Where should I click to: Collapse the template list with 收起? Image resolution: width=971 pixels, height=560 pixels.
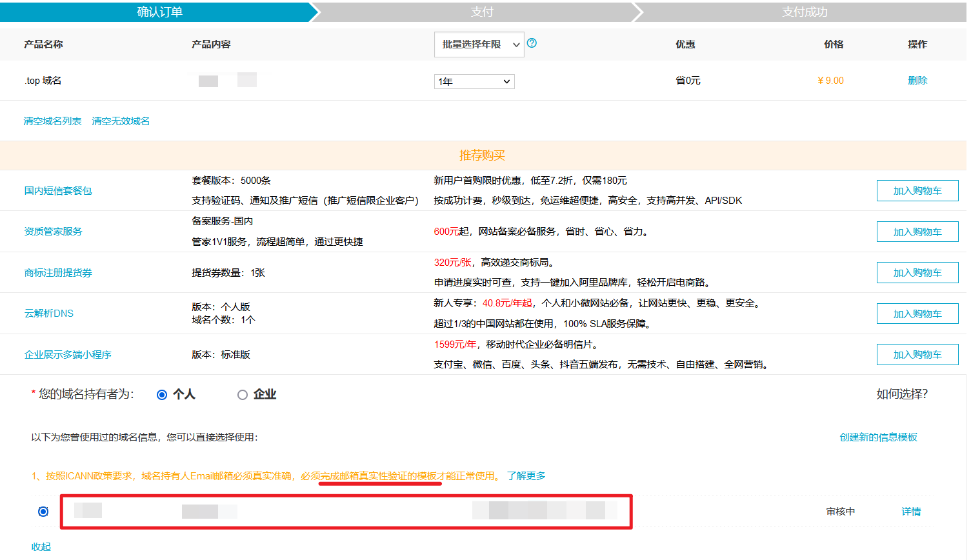coord(41,547)
